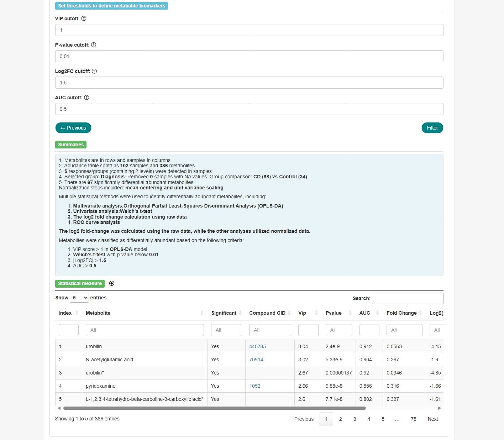Select AUC value 0.904
The image size is (504, 440).
pos(369,360)
